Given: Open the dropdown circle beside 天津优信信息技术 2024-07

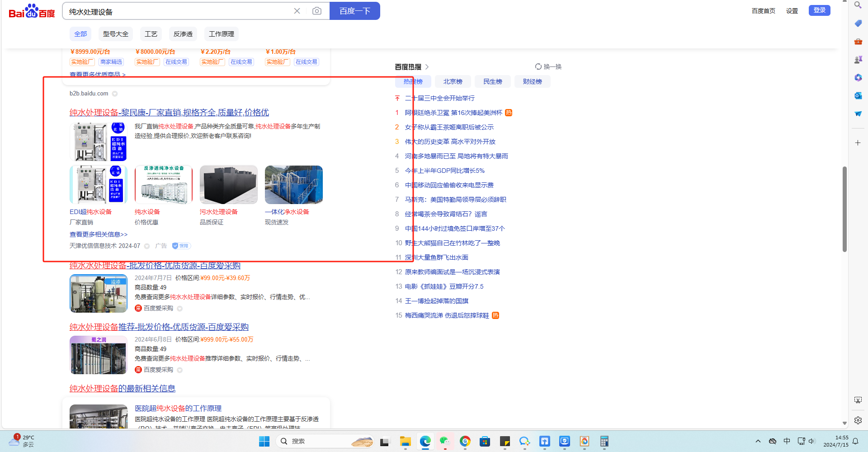Looking at the screenshot, I should [x=147, y=246].
